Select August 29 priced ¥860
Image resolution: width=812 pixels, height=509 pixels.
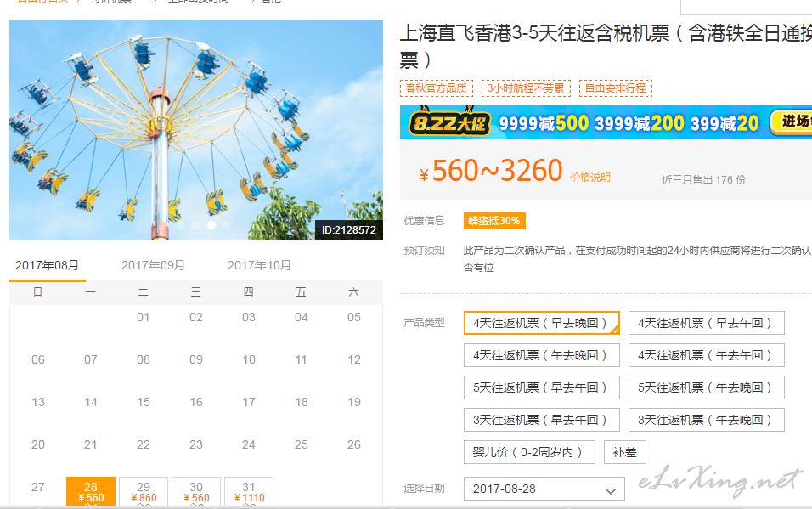point(144,491)
